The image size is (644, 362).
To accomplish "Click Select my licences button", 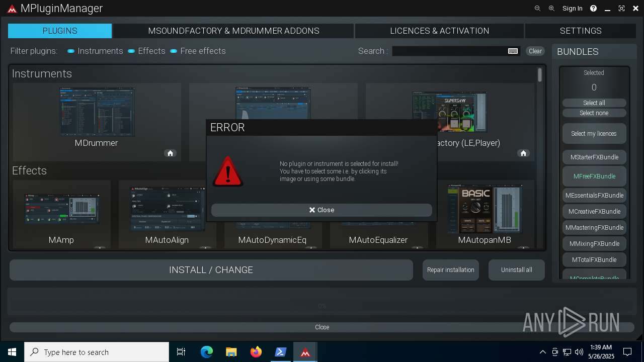I will tap(594, 134).
